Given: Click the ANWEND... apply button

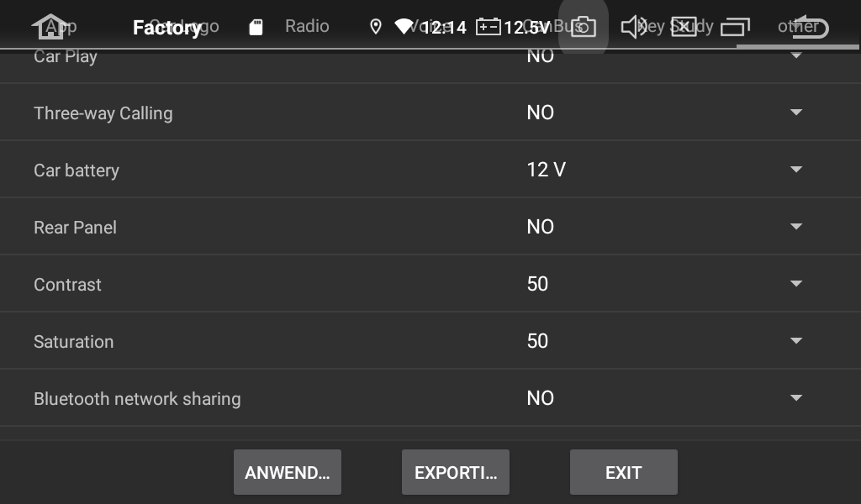Looking at the screenshot, I should pyautogui.click(x=288, y=472).
